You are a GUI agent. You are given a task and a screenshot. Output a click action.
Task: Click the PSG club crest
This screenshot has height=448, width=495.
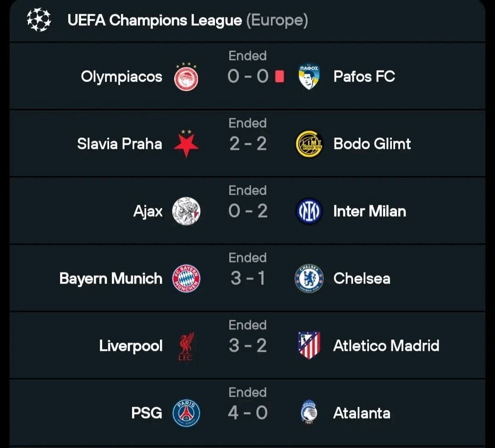click(x=186, y=413)
